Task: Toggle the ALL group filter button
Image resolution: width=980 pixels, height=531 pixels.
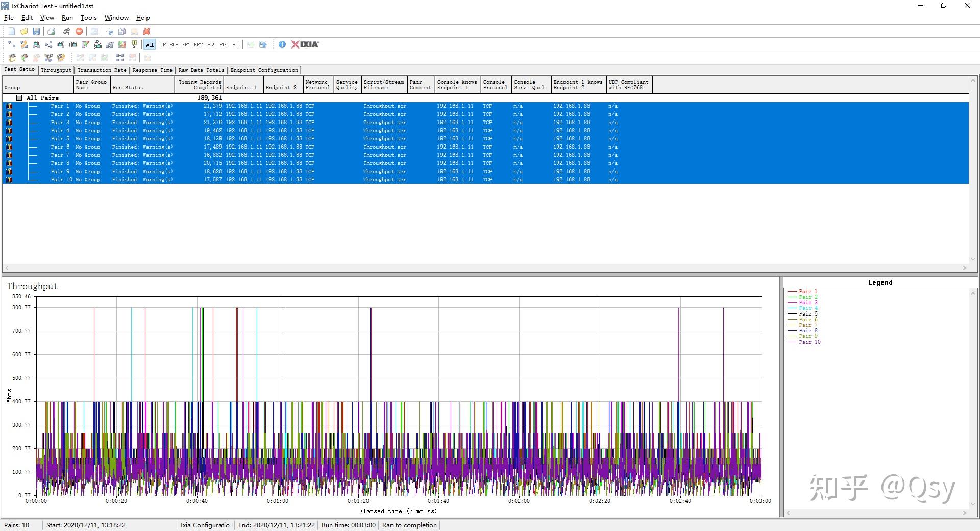Action: point(150,45)
